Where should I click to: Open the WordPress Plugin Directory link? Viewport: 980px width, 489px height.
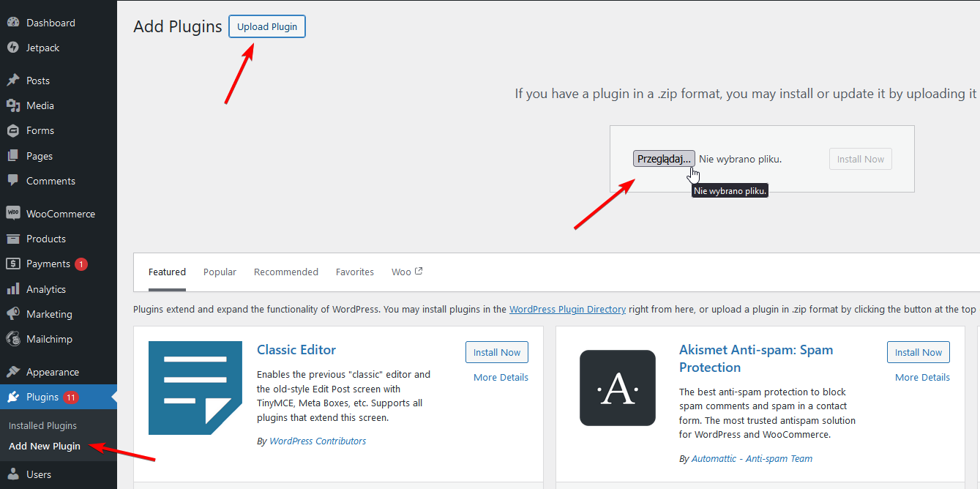click(567, 309)
